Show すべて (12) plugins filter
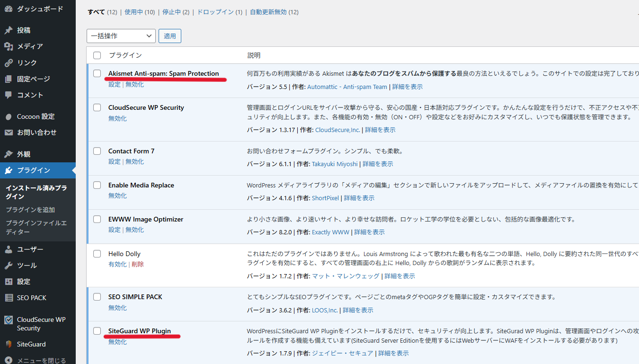 pos(102,12)
